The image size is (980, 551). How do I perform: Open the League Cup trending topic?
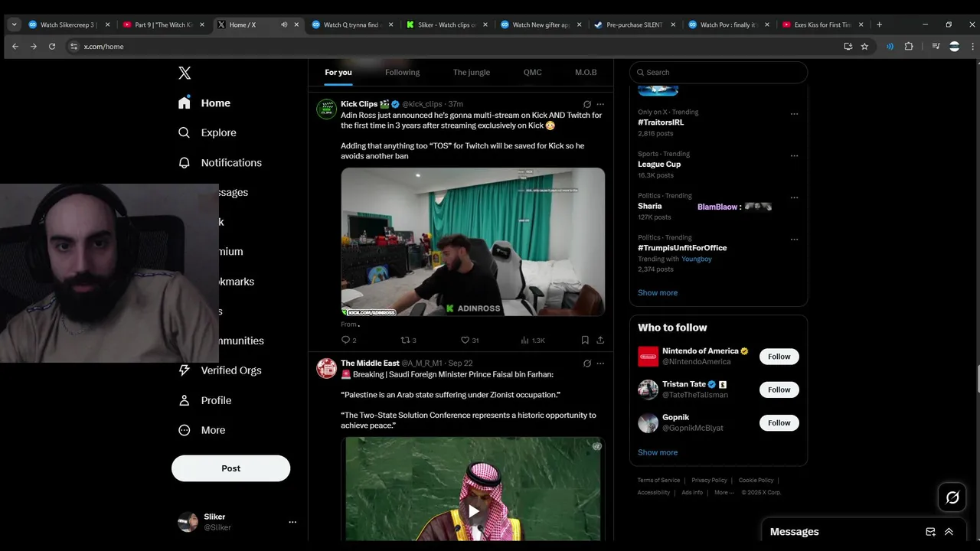tap(659, 165)
